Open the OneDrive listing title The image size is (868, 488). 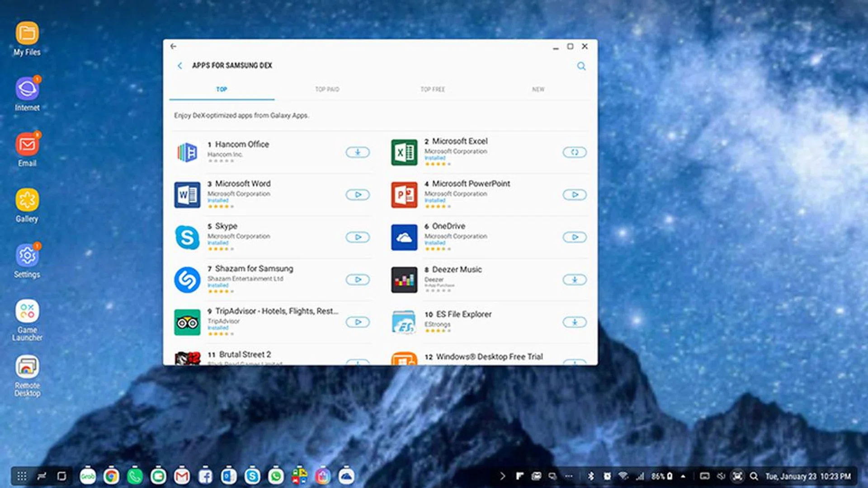(448, 226)
